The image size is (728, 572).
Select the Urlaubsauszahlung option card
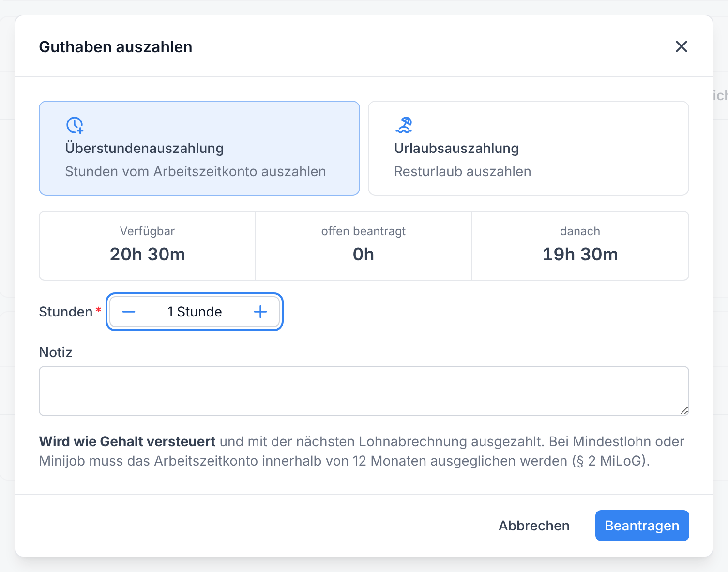tap(529, 148)
